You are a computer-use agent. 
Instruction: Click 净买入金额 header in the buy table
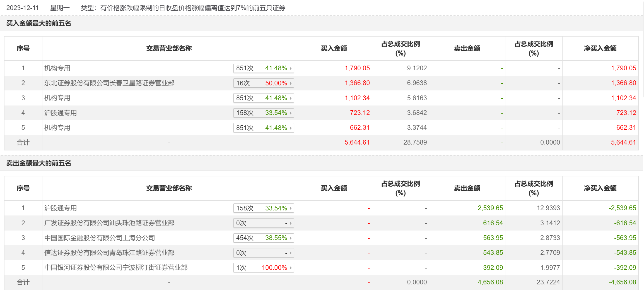[x=600, y=48]
